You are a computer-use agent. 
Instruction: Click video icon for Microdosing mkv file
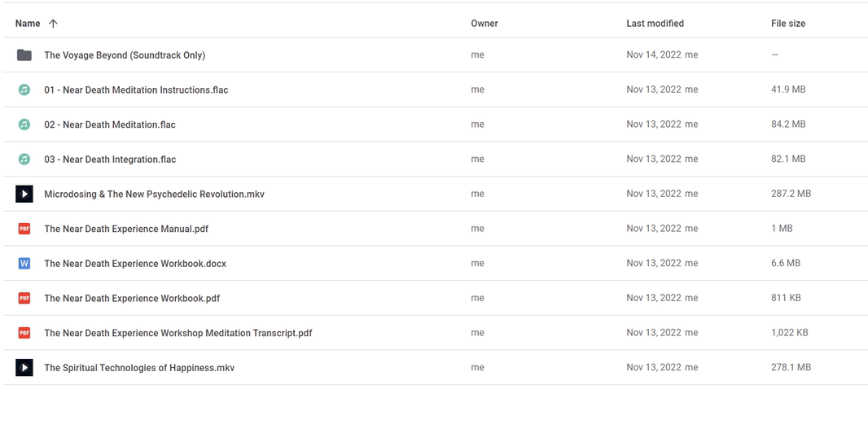pyautogui.click(x=24, y=194)
